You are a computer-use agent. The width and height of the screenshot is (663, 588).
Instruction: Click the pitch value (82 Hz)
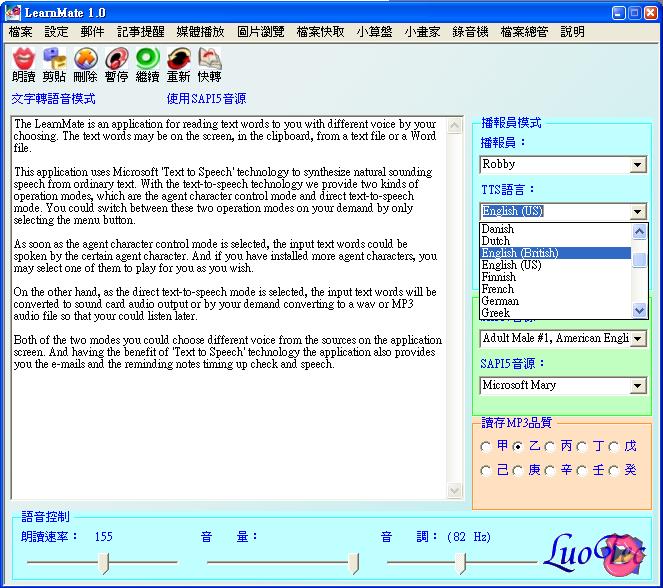[469, 537]
